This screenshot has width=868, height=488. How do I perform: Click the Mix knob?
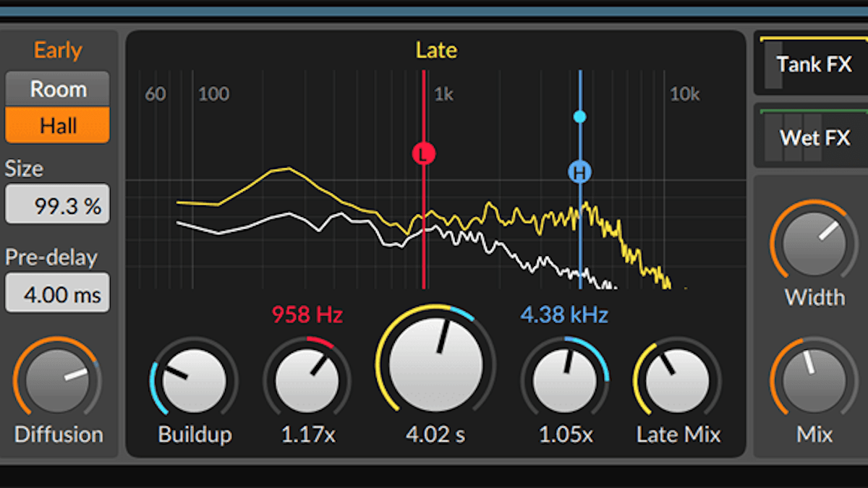814,380
